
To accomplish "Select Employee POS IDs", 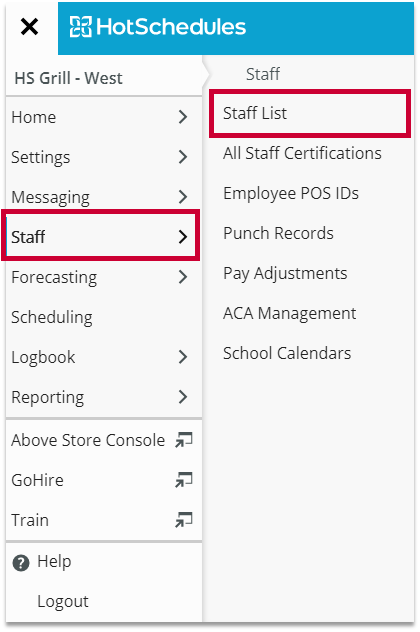I will pyautogui.click(x=291, y=193).
